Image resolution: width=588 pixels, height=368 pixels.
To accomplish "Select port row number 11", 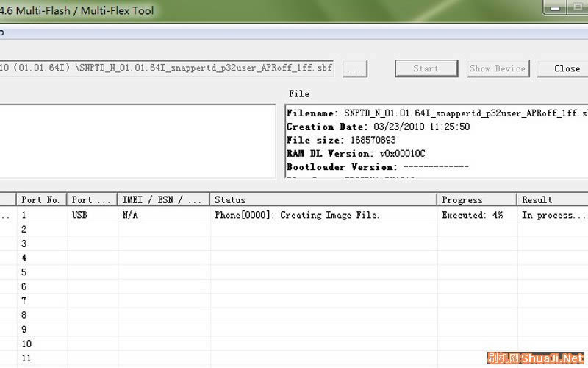I will [x=26, y=358].
